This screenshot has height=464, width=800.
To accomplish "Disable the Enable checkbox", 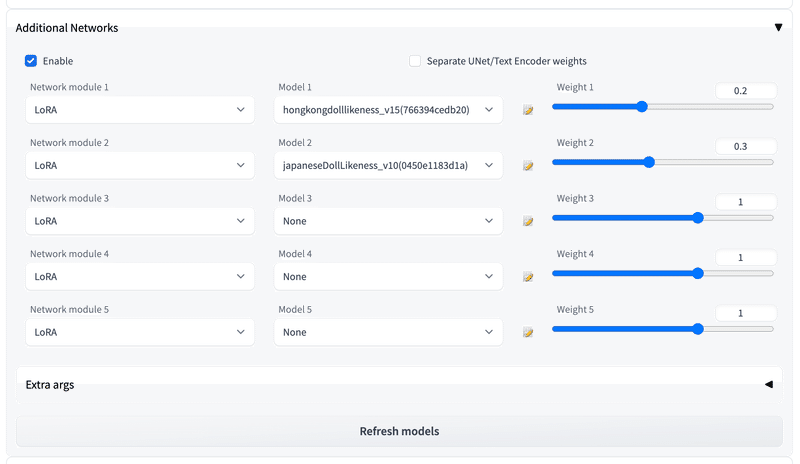I will [31, 61].
